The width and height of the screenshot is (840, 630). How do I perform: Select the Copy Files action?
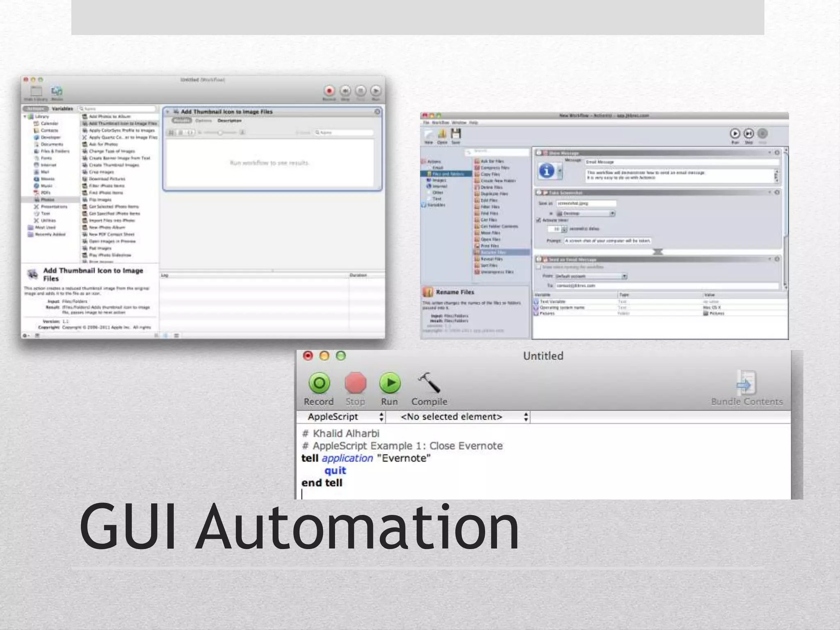coord(488,174)
